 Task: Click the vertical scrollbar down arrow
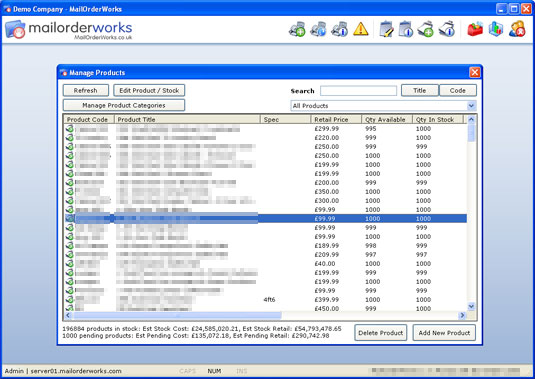(471, 306)
